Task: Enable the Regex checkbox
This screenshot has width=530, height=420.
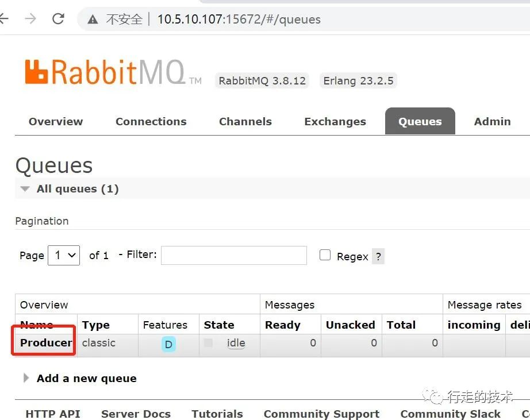Action: (325, 255)
